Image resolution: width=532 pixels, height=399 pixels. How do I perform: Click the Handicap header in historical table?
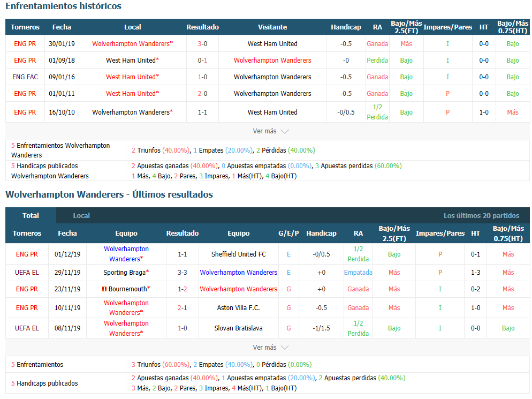(x=346, y=27)
